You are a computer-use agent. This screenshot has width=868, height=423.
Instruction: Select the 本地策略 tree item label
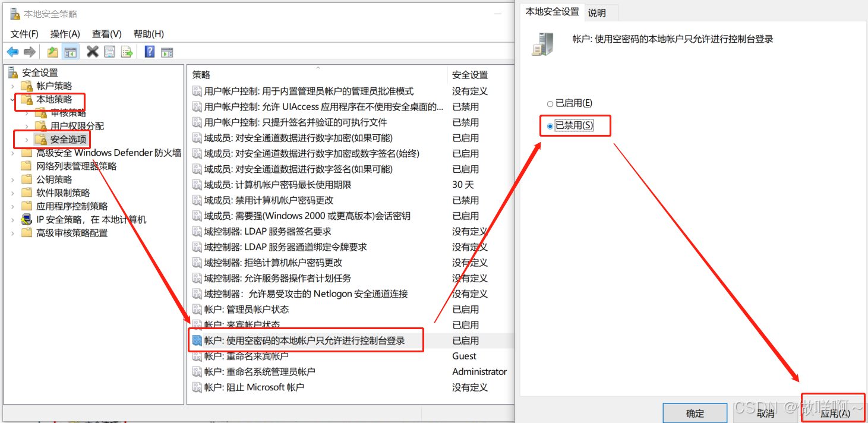point(54,99)
